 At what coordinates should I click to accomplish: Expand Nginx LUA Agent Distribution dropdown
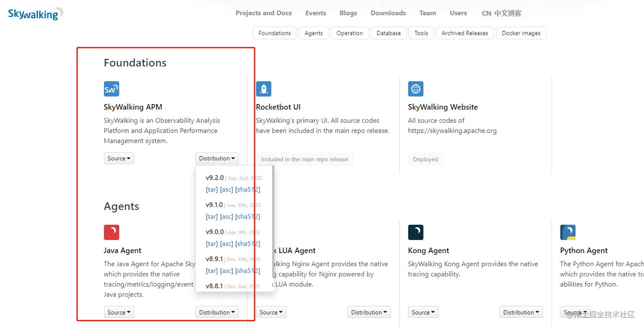[369, 312]
